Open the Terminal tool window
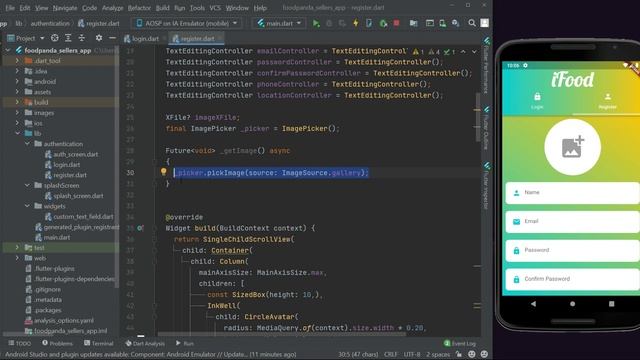The height and width of the screenshot is (360, 640). [98, 344]
